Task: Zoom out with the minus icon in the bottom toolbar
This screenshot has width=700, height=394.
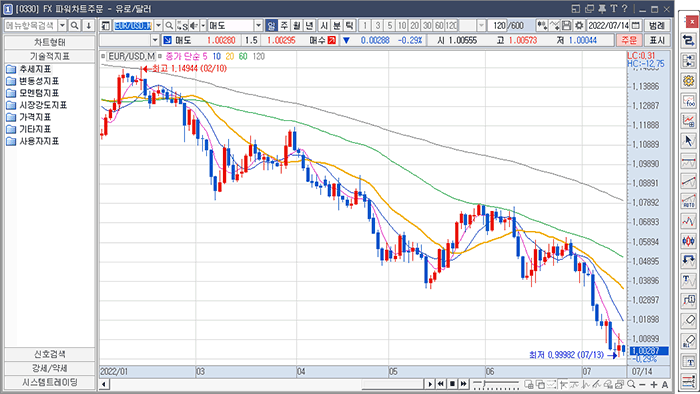Action: pos(642,384)
